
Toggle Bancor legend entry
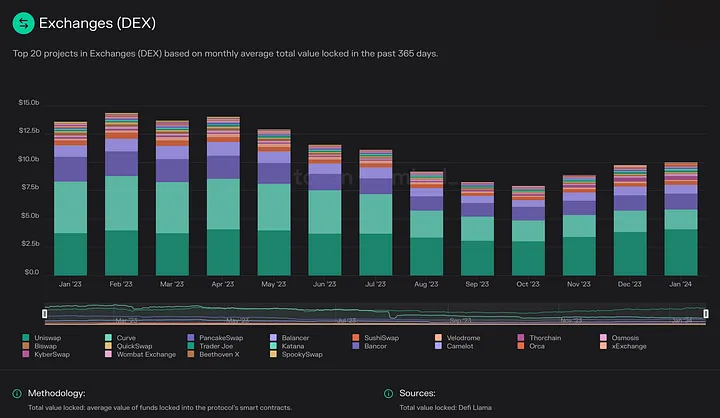pos(370,346)
